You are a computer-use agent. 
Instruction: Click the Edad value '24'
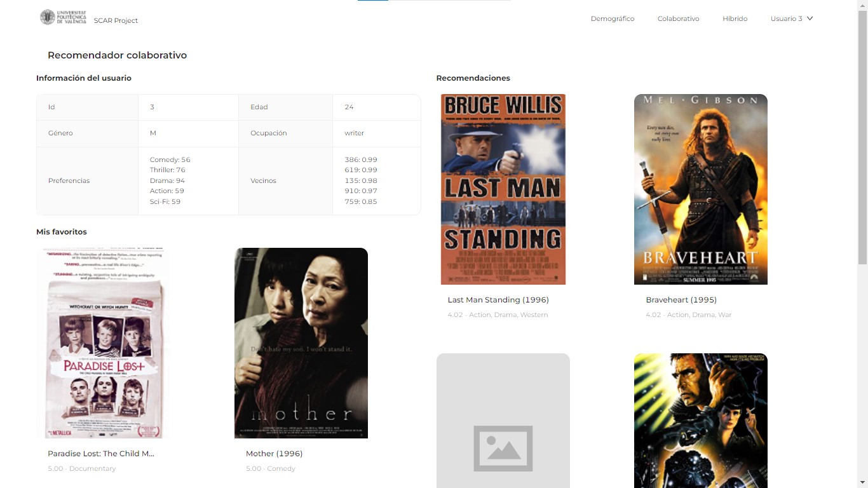tap(349, 107)
